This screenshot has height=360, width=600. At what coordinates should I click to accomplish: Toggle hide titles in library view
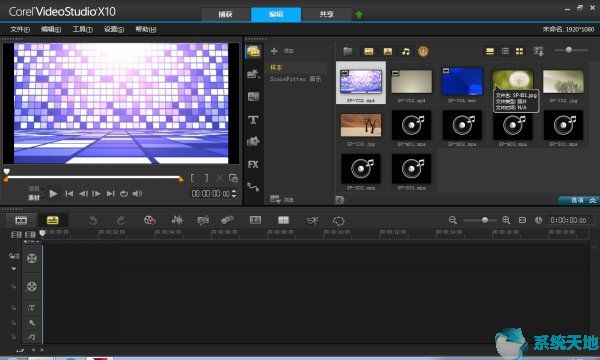click(x=490, y=51)
